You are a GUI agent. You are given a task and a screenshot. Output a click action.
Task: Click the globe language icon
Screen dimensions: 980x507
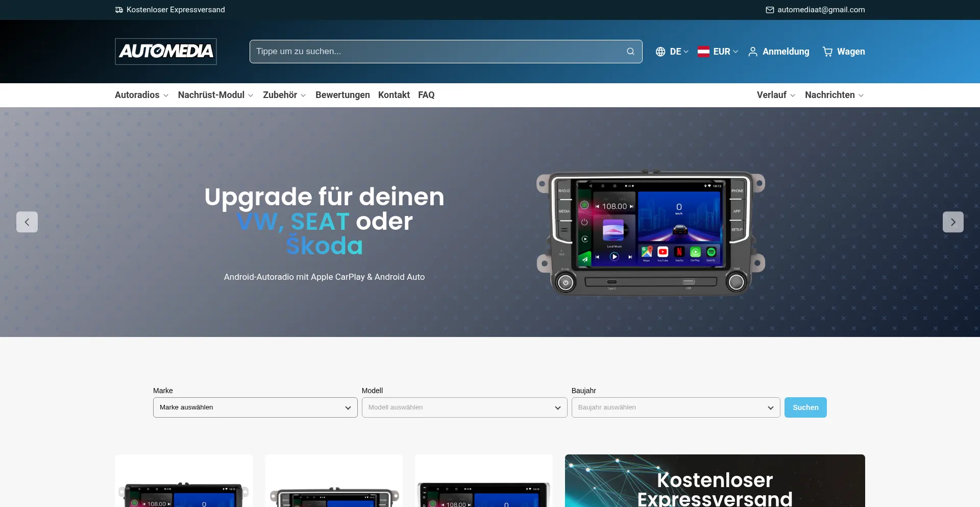point(660,52)
